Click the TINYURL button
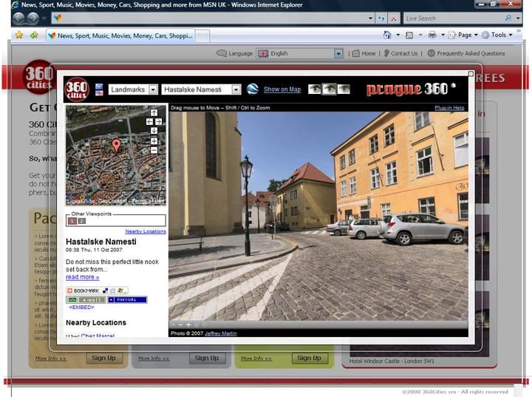 coord(127,300)
